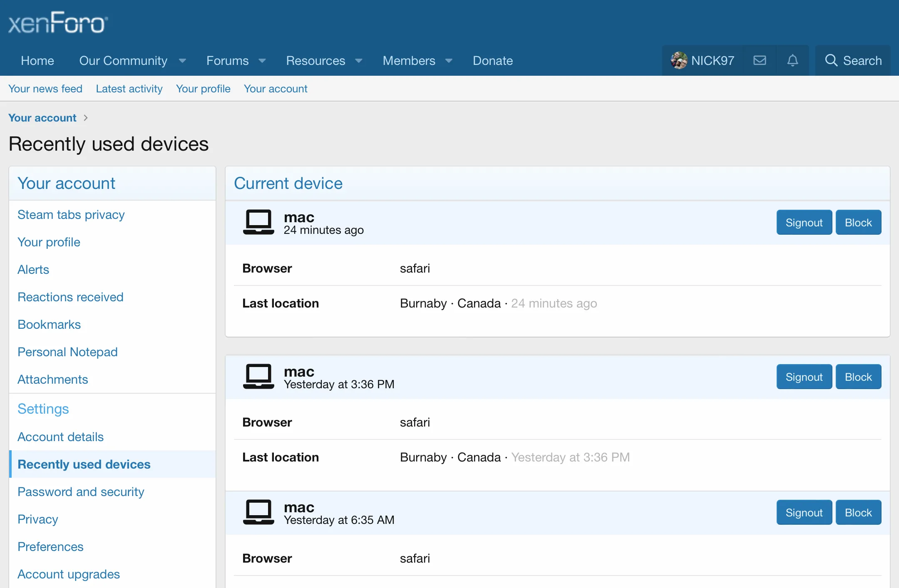Open the bell alerts icon

click(x=792, y=61)
